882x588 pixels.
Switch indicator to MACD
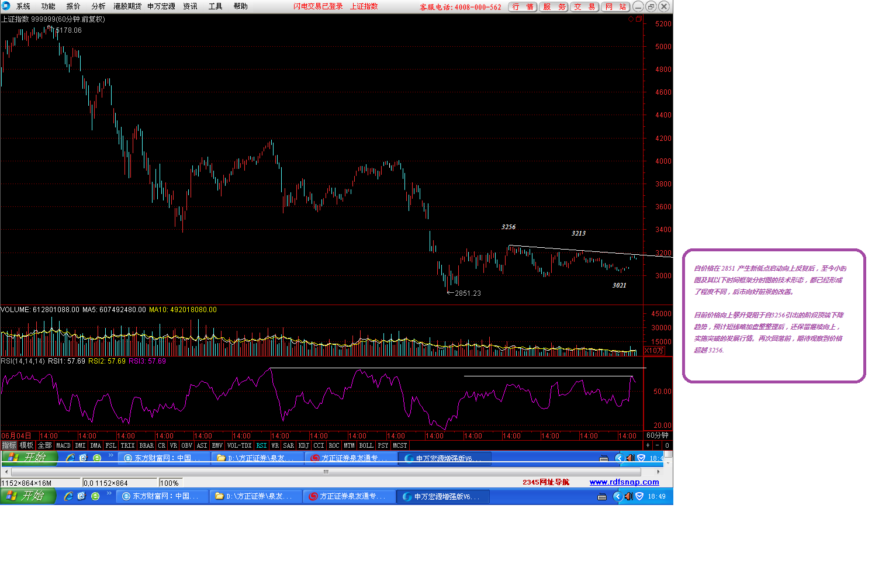(63, 445)
